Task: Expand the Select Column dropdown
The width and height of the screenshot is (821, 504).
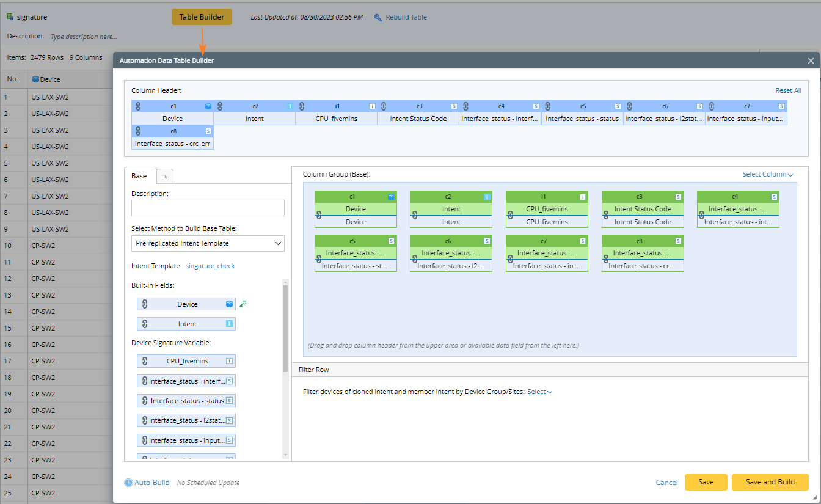Action: coord(767,174)
